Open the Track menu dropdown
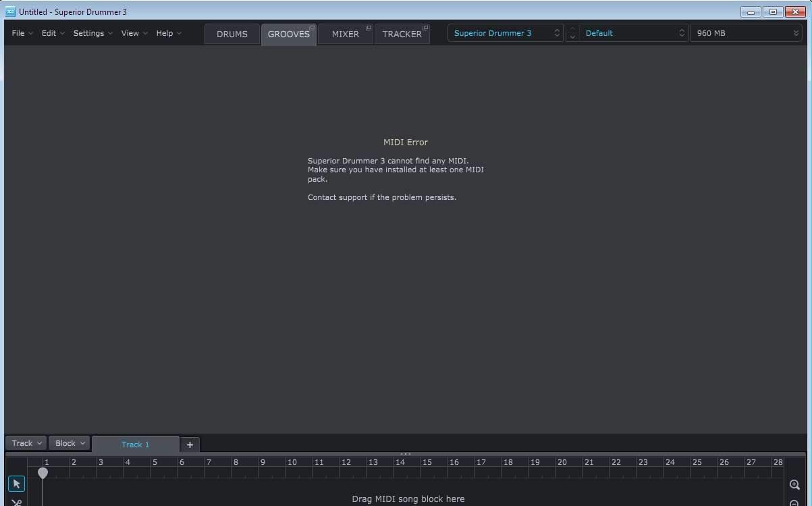 26,443
